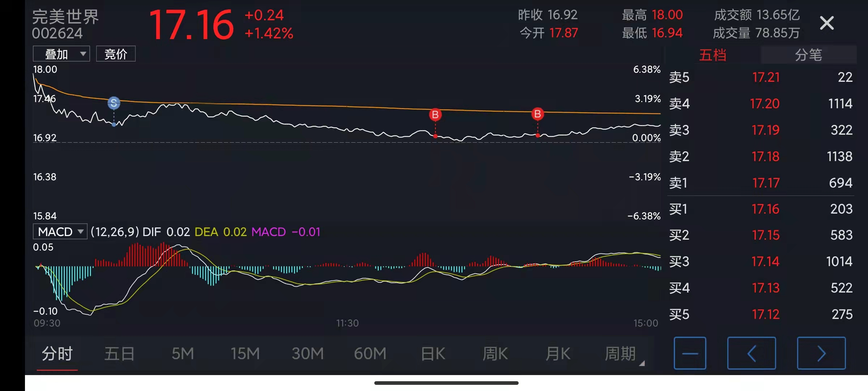Select the 周K weekly candlestick tab
Screen dimensions: 868x391
point(495,354)
